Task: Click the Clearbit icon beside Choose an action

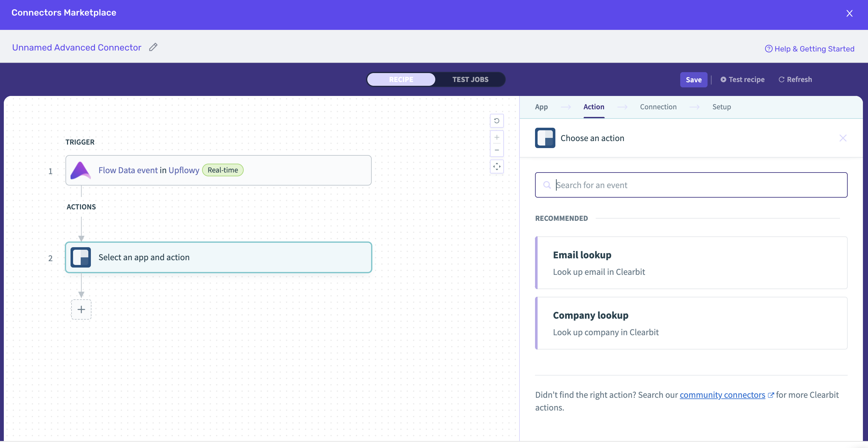Action: 545,138
